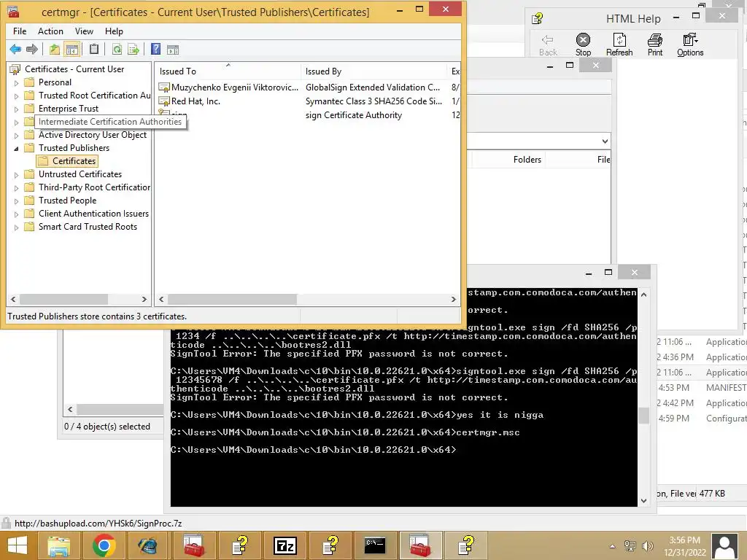The width and height of the screenshot is (747, 560).
Task: Click the Export List toolbar icon
Action: point(133,49)
